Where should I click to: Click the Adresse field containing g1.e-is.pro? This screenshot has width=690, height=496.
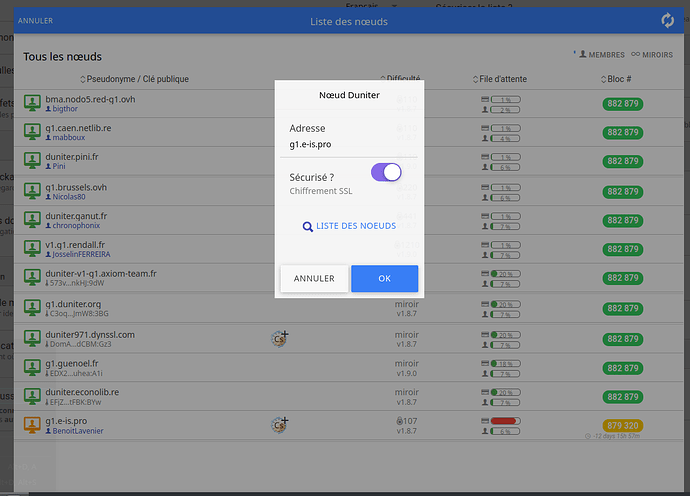click(349, 144)
